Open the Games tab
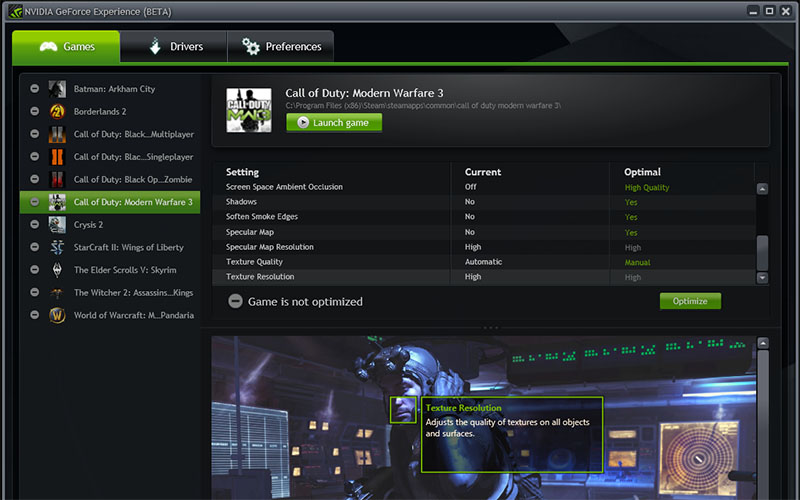Image resolution: width=800 pixels, height=500 pixels. [x=66, y=47]
